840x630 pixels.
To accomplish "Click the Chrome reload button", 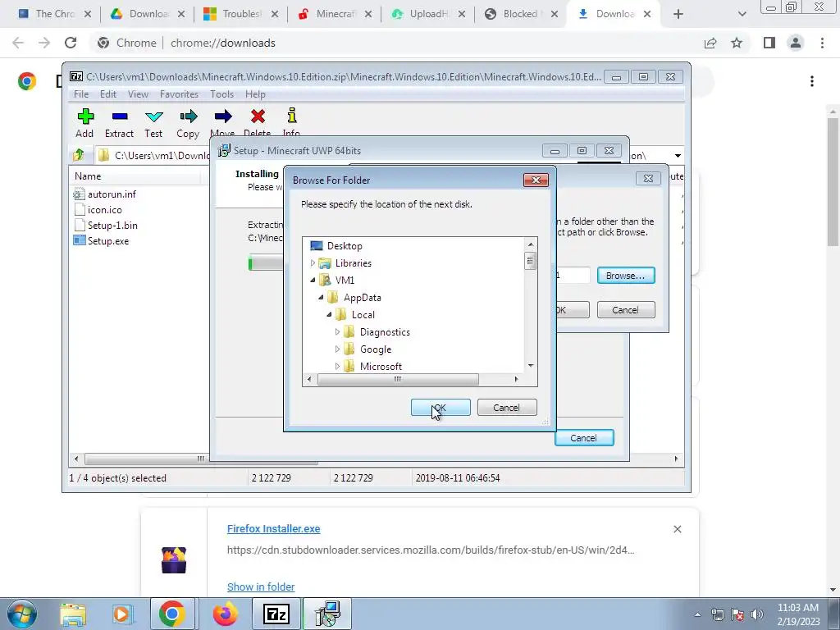I will tap(71, 43).
